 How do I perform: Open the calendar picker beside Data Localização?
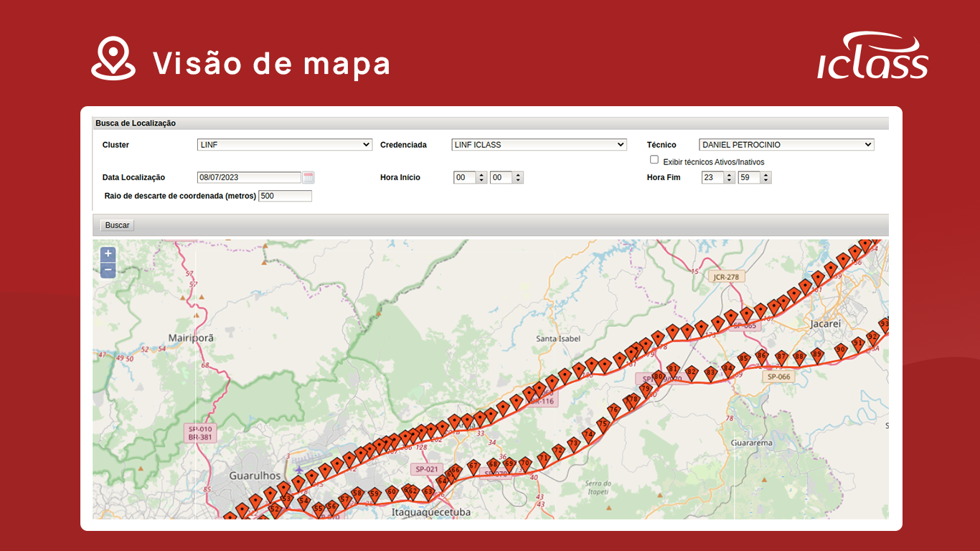[x=308, y=176]
